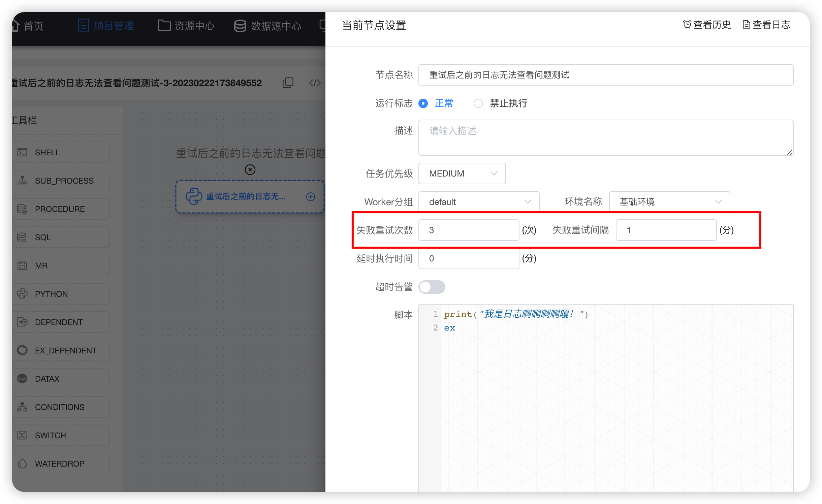Click the SUB_PROCESS task type icon
822x504 pixels.
tap(22, 181)
